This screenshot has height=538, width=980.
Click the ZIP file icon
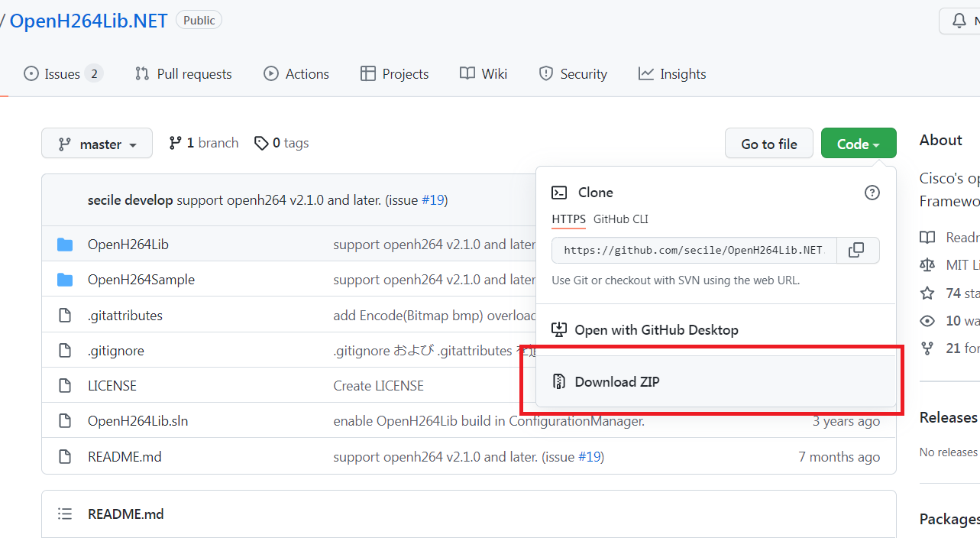(559, 381)
